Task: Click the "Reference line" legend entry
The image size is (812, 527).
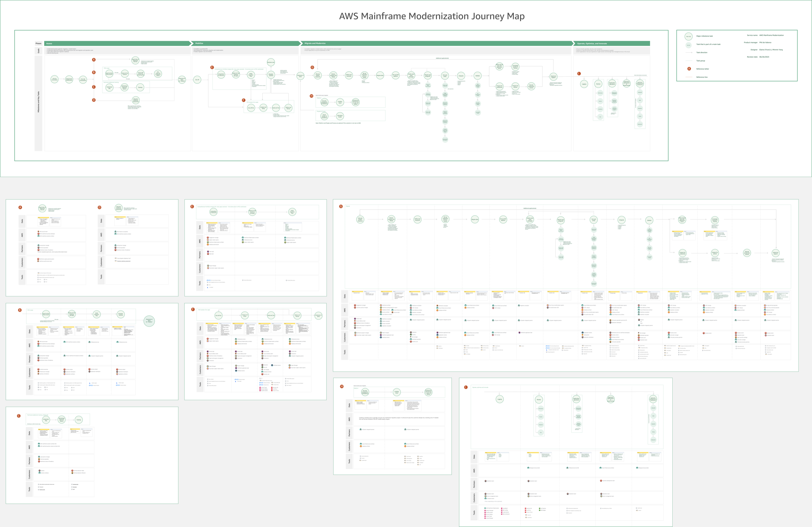Action: pos(702,77)
